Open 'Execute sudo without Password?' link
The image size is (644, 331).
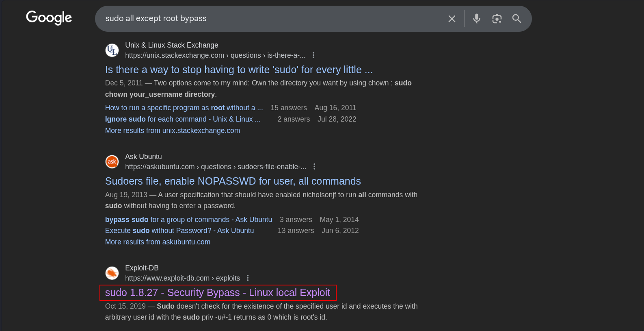click(179, 231)
